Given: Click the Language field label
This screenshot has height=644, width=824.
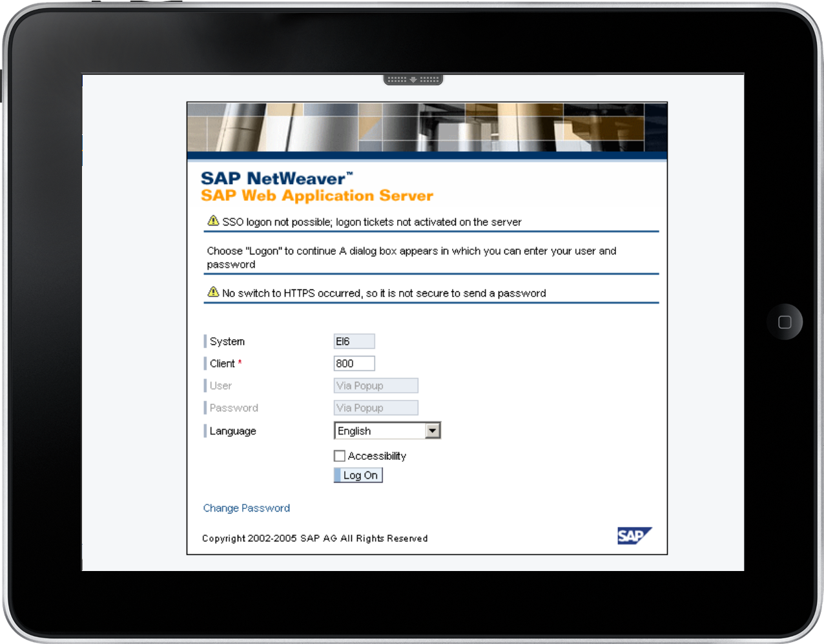Looking at the screenshot, I should pyautogui.click(x=232, y=431).
